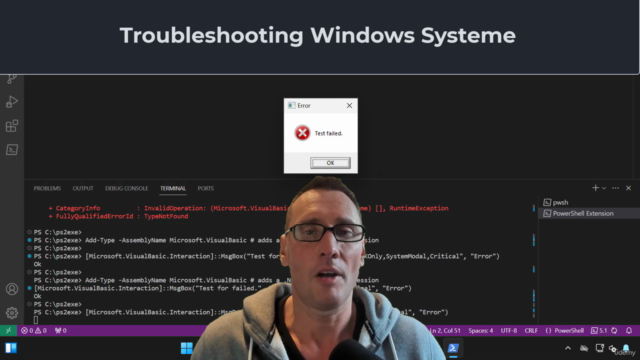Change indentation via Spaces: 4
This screenshot has width=640, height=360.
[481, 331]
